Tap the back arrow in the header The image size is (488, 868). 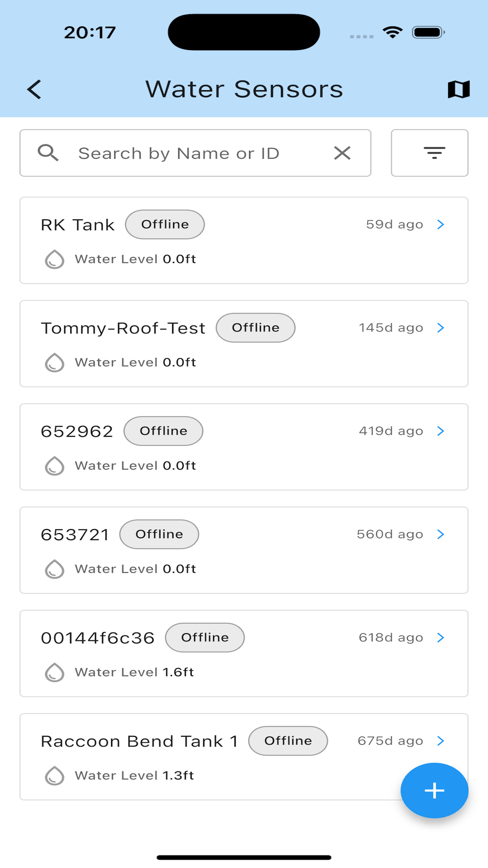coord(35,89)
